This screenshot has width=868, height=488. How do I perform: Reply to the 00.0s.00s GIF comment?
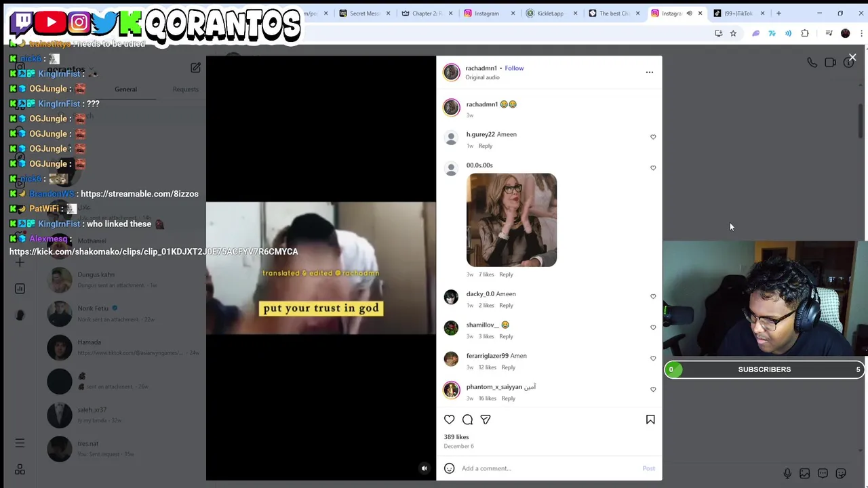pyautogui.click(x=506, y=274)
